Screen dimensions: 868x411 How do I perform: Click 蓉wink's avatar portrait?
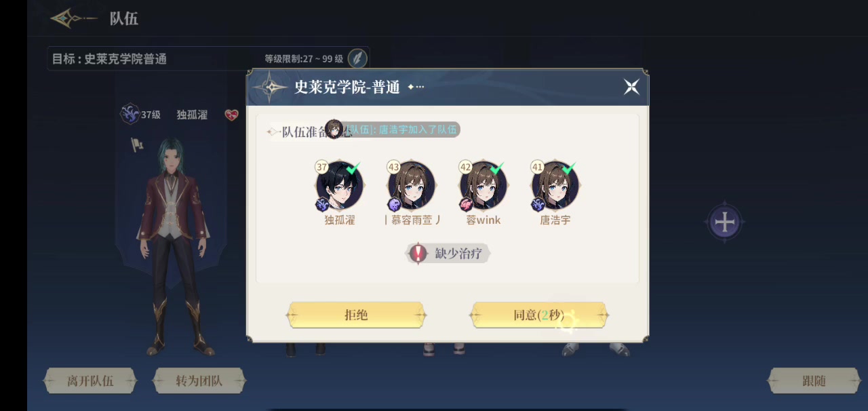coord(484,185)
